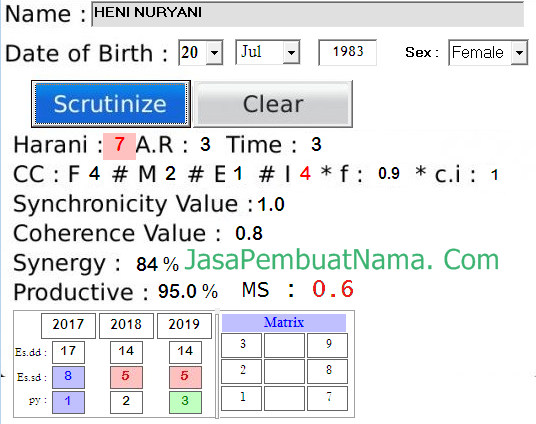Screen dimensions: 536x424
Task: Click Matrix cell containing 7
Action: [x=327, y=398]
